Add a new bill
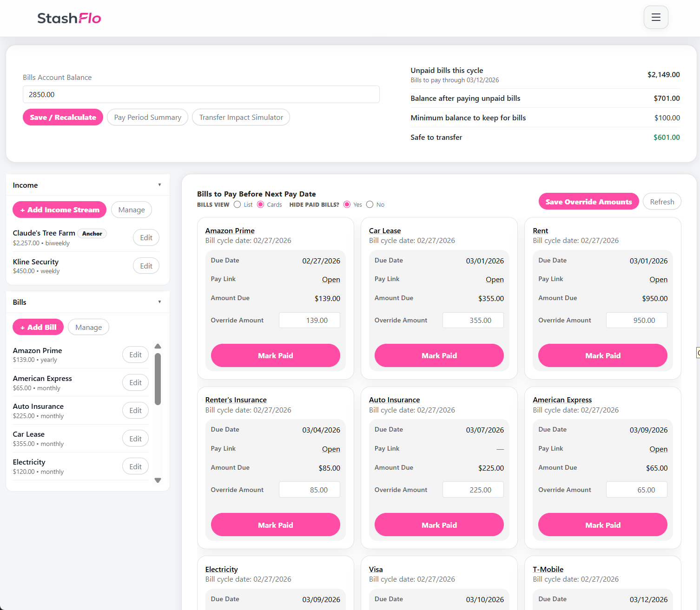The image size is (700, 610). (38, 327)
